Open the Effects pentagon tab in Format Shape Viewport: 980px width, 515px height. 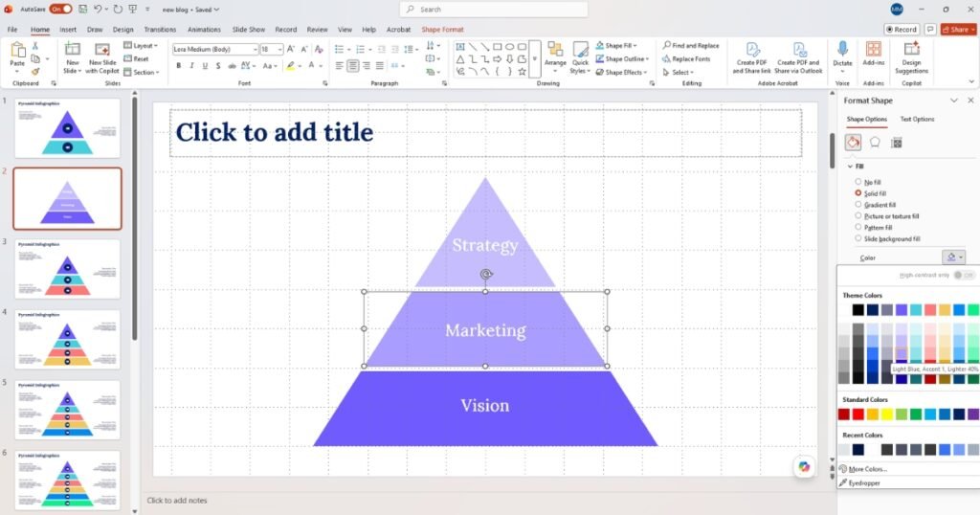(x=875, y=143)
